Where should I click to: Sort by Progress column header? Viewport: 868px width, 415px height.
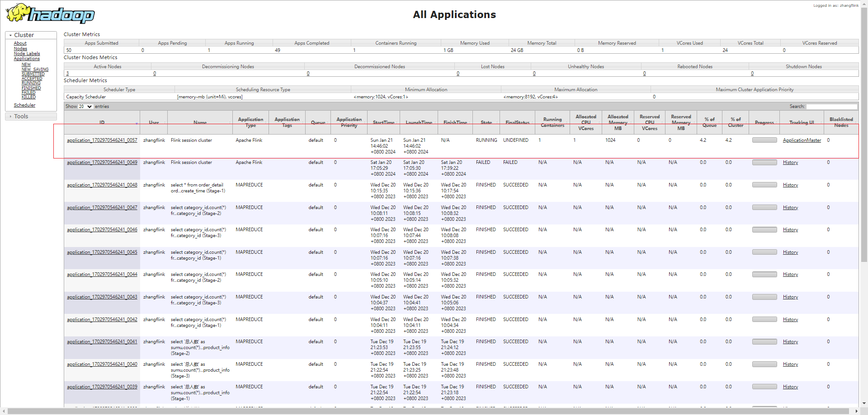(764, 122)
